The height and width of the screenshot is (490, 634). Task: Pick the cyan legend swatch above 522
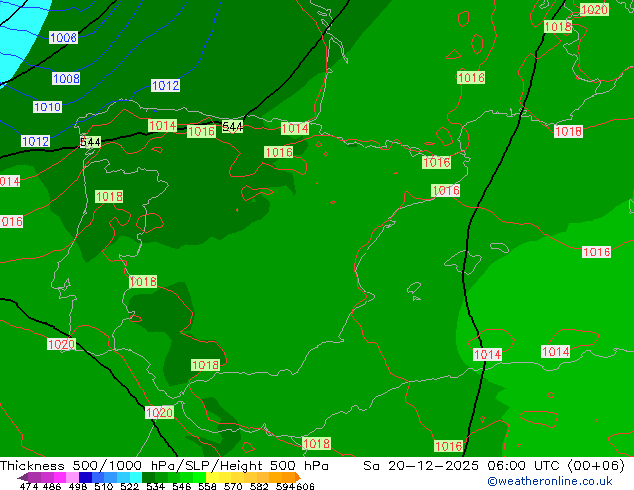coord(136,477)
